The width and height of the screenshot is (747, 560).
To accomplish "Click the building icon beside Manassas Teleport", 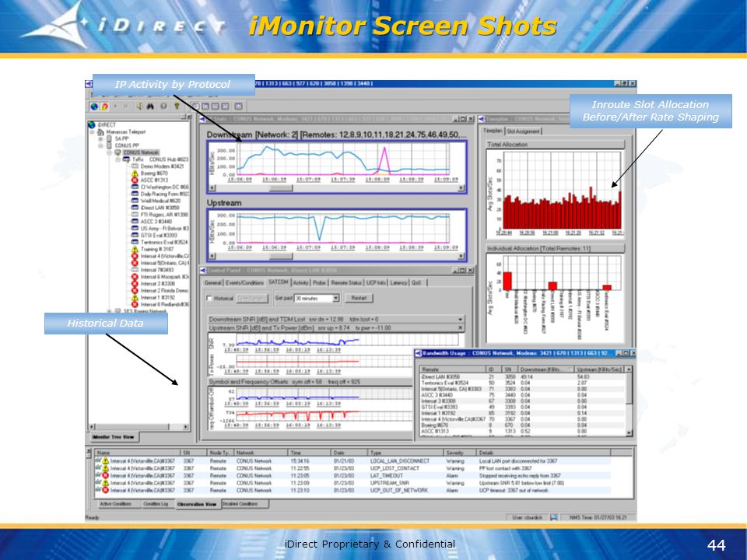I will tap(100, 132).
